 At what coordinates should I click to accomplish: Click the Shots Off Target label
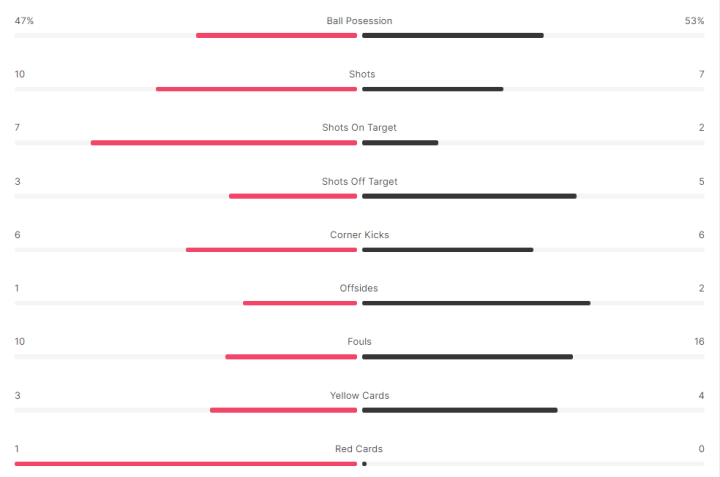click(359, 182)
